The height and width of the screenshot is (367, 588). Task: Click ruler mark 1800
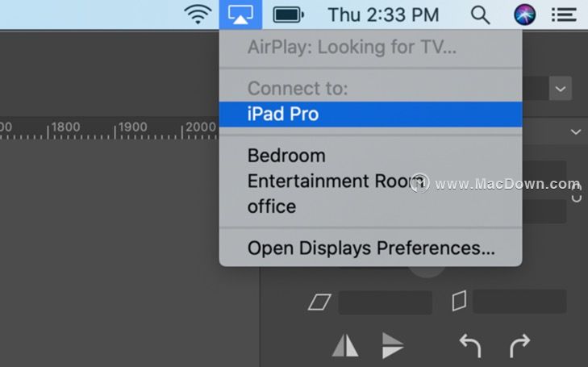[x=65, y=127]
